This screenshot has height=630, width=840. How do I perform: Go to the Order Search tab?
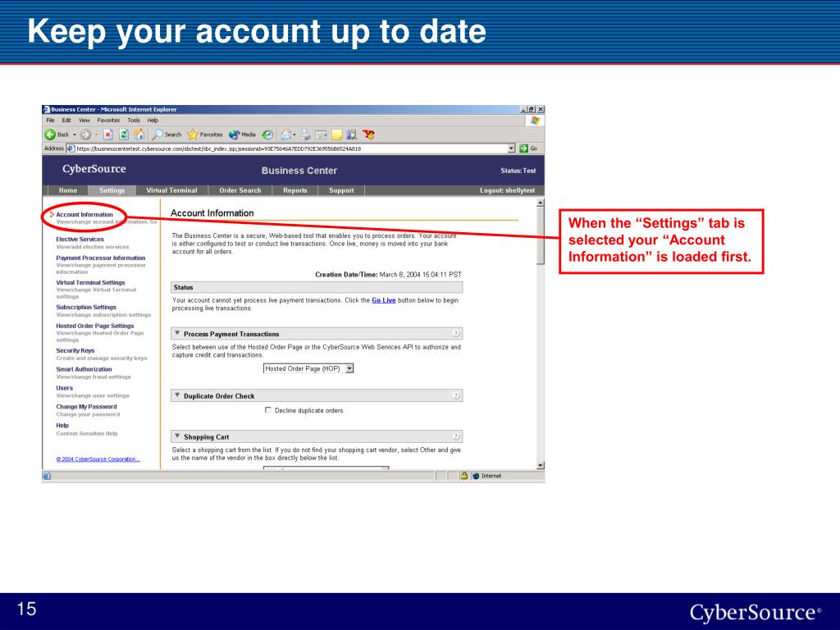pos(240,190)
